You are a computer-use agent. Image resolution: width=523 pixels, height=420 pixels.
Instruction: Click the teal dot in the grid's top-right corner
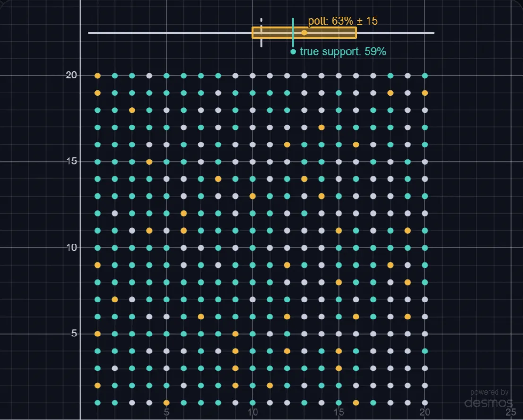point(425,76)
